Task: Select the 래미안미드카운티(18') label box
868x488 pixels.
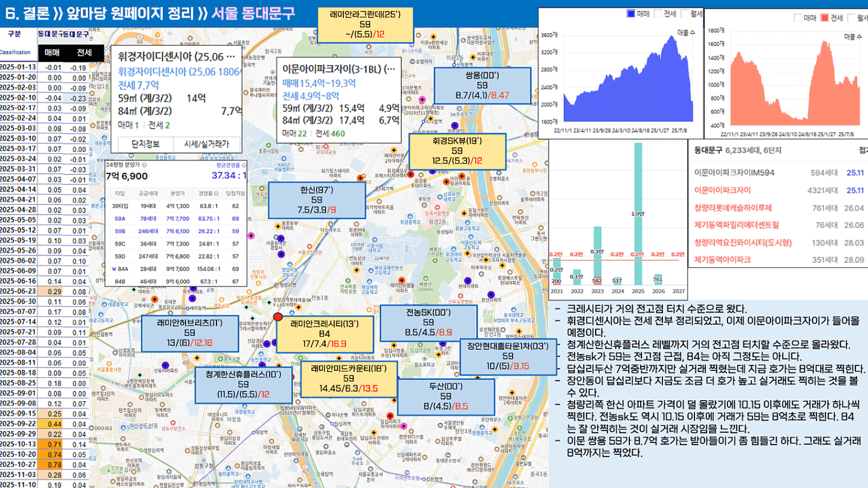Action: coord(348,378)
